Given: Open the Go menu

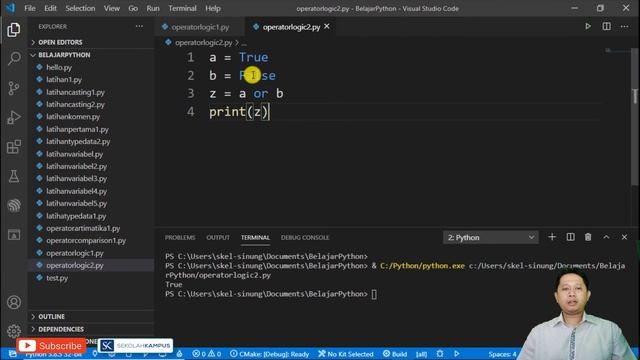Looking at the screenshot, I should pyautogui.click(x=133, y=8).
